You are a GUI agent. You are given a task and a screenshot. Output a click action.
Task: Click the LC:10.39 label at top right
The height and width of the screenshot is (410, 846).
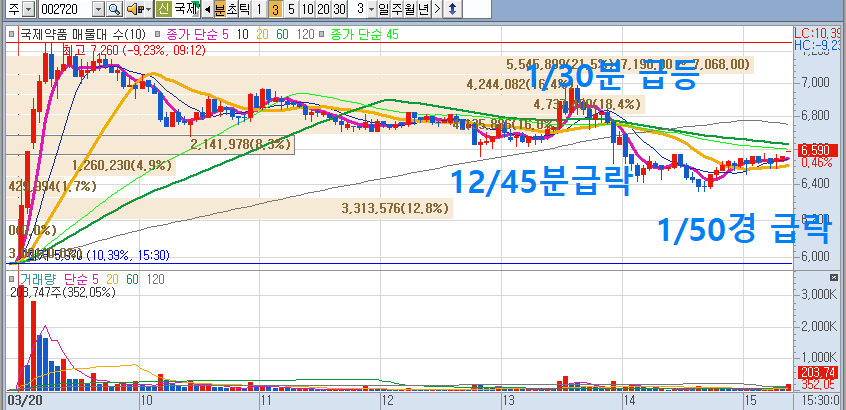819,33
